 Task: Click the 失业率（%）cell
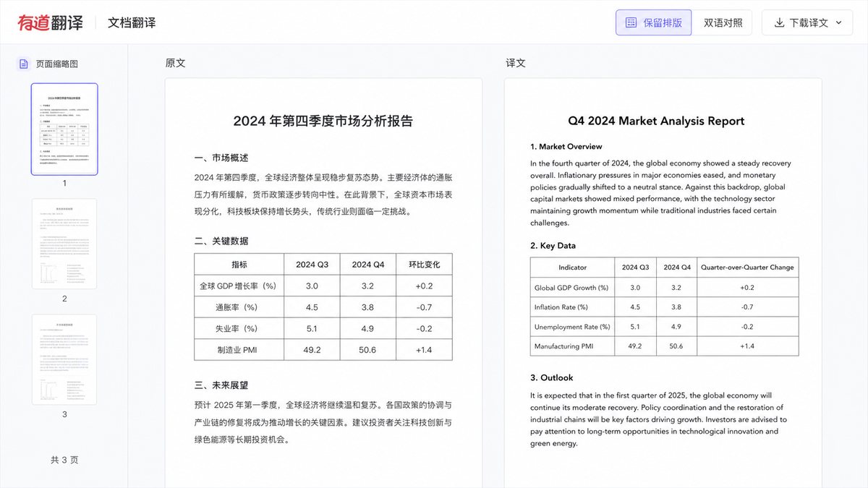pyautogui.click(x=239, y=329)
